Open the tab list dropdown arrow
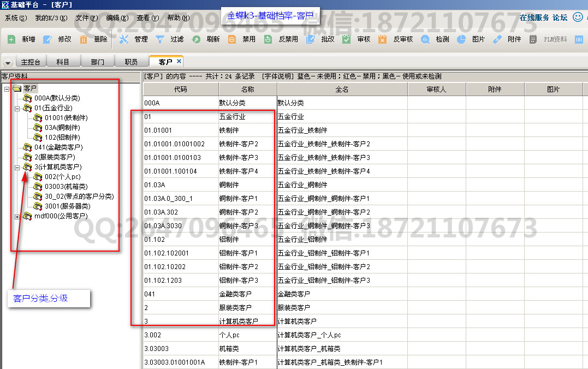588x369 pixels. [8, 62]
